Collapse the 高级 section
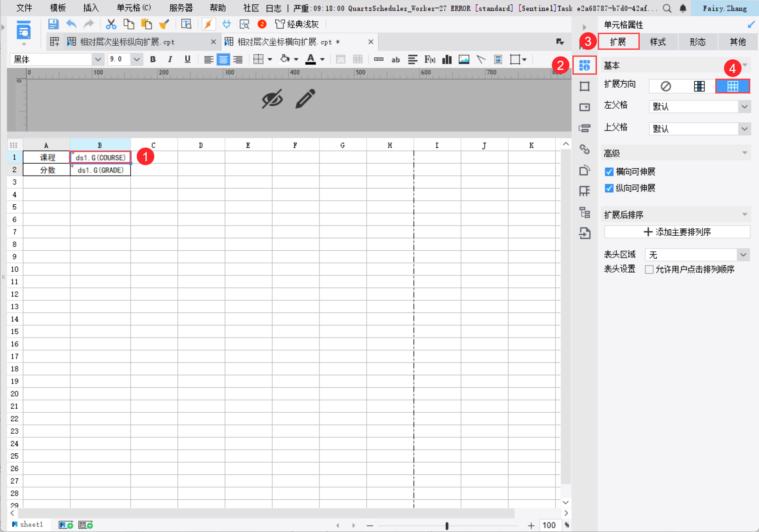 (745, 153)
